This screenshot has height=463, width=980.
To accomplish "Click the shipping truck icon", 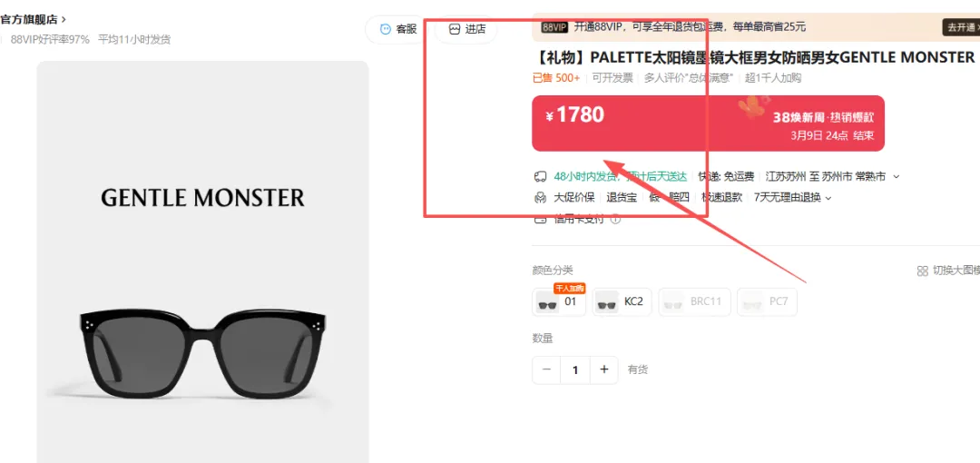I will (540, 176).
